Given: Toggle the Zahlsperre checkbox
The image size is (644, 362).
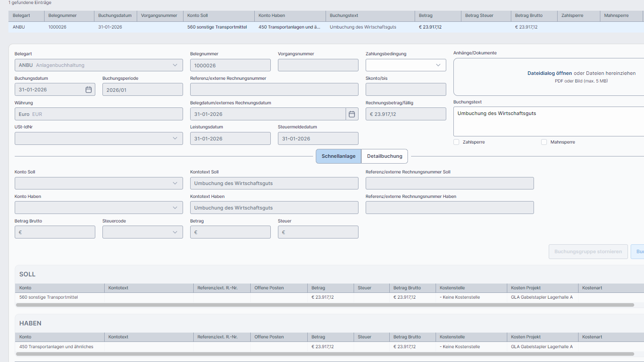Looking at the screenshot, I should click(456, 142).
